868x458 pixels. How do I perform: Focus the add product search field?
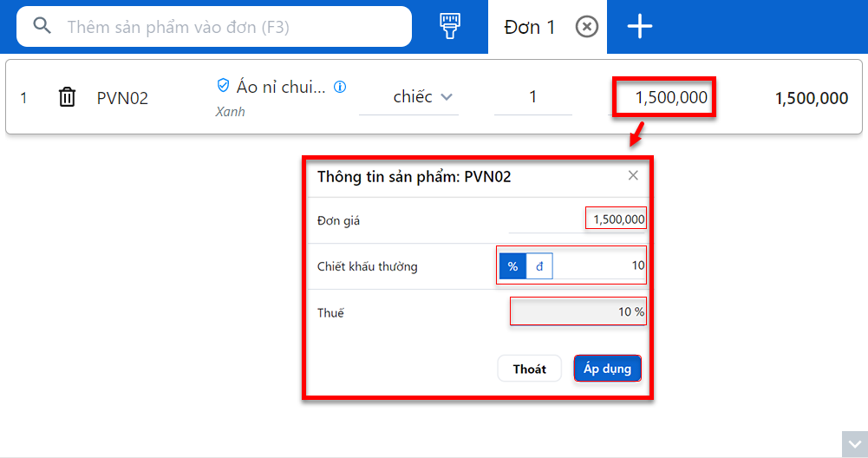pyautogui.click(x=234, y=27)
